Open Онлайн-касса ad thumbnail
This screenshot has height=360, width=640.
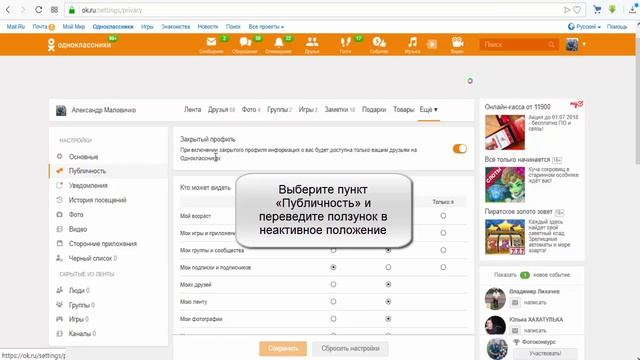click(505, 132)
